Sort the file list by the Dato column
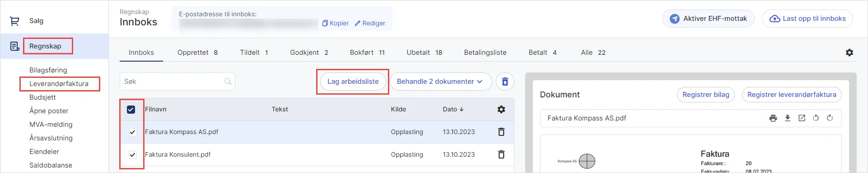This screenshot has width=868, height=173. [453, 109]
